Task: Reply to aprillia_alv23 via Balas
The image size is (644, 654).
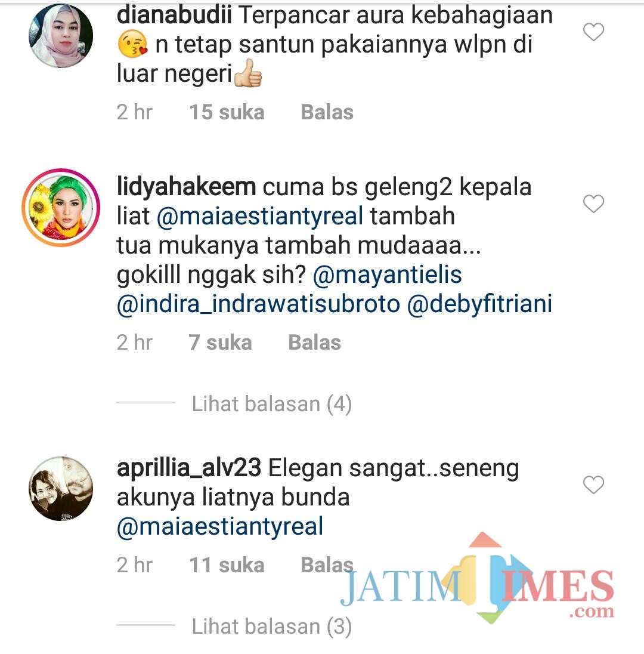Action: 327,565
